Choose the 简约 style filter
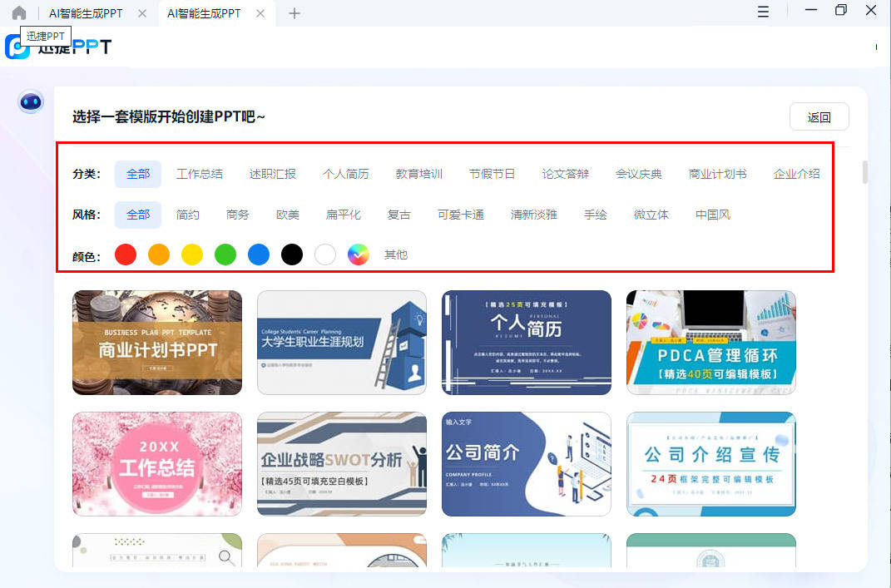The height and width of the screenshot is (588, 891). click(x=188, y=215)
